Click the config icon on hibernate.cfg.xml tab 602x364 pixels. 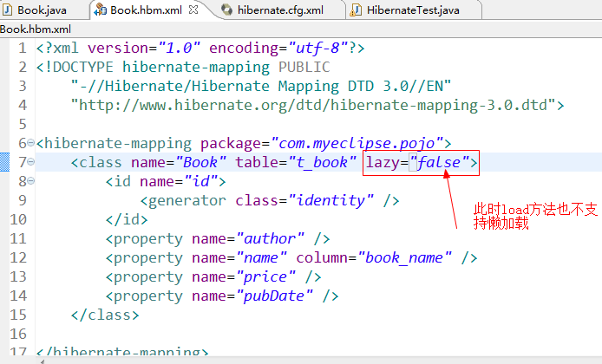coord(227,10)
